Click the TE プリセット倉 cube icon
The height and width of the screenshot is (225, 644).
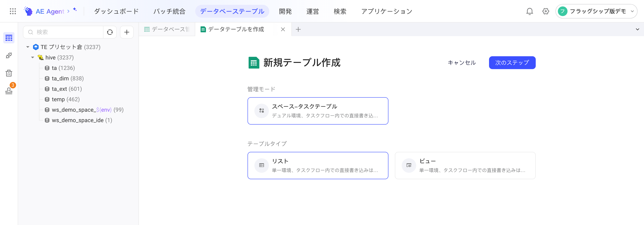[36, 47]
